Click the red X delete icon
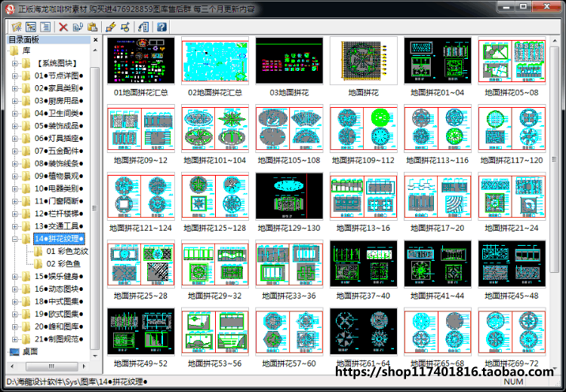Image resolution: width=566 pixels, height=392 pixels. pyautogui.click(x=63, y=26)
